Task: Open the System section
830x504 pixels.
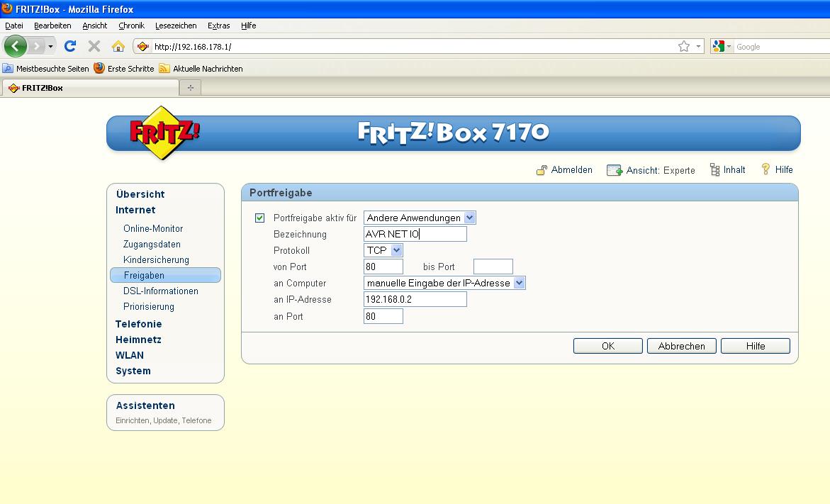Action: coord(133,371)
